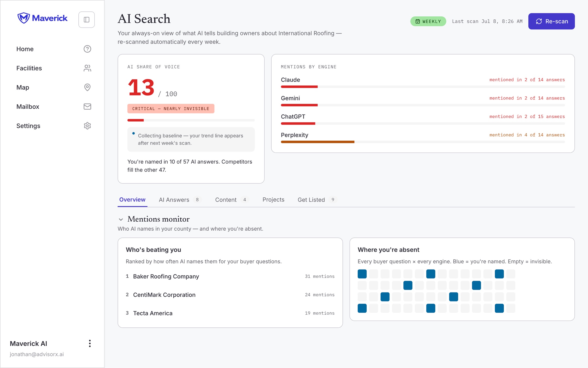Image resolution: width=588 pixels, height=368 pixels.
Task: Click the CRITICAL — NEARLY INVISIBLE badge
Action: [171, 108]
